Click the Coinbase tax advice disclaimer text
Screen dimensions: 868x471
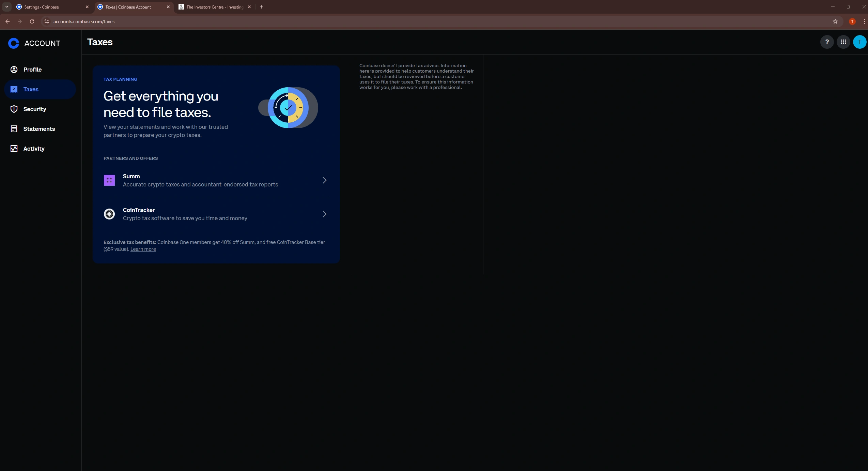417,76
